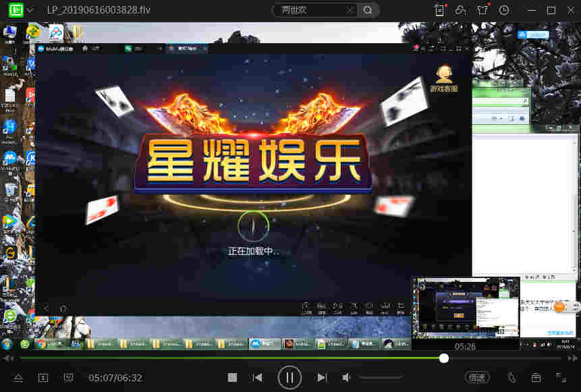
Task: Click the fast-forward arrows right of progress bar
Action: click(x=572, y=358)
